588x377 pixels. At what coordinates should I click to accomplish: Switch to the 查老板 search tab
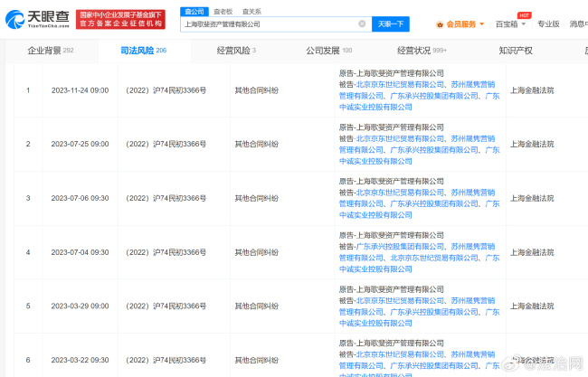(x=223, y=11)
